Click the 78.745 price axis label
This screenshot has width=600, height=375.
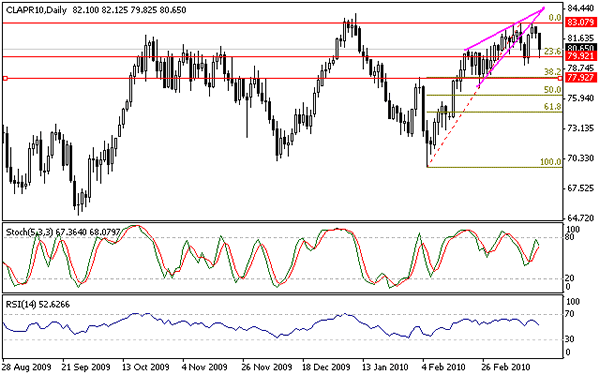580,68
